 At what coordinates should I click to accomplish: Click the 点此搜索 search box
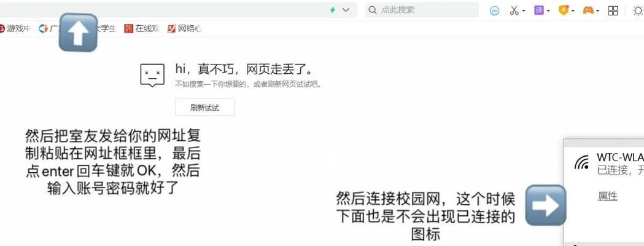(422, 10)
